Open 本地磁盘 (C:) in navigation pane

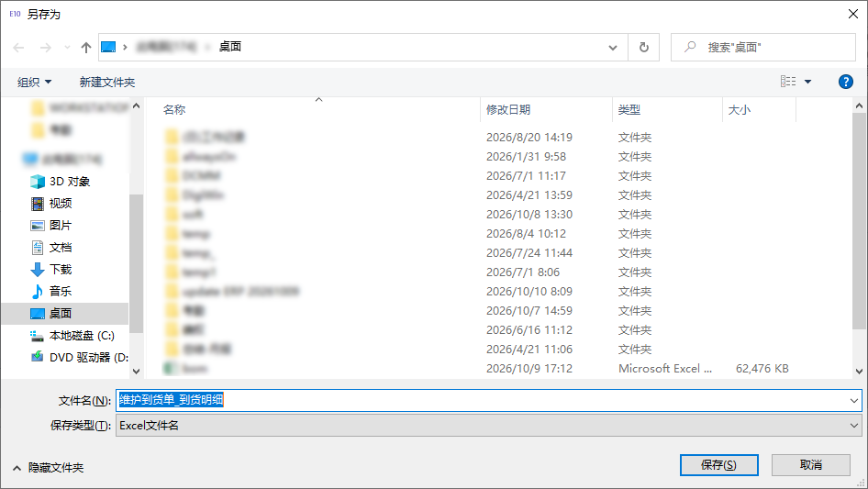82,336
